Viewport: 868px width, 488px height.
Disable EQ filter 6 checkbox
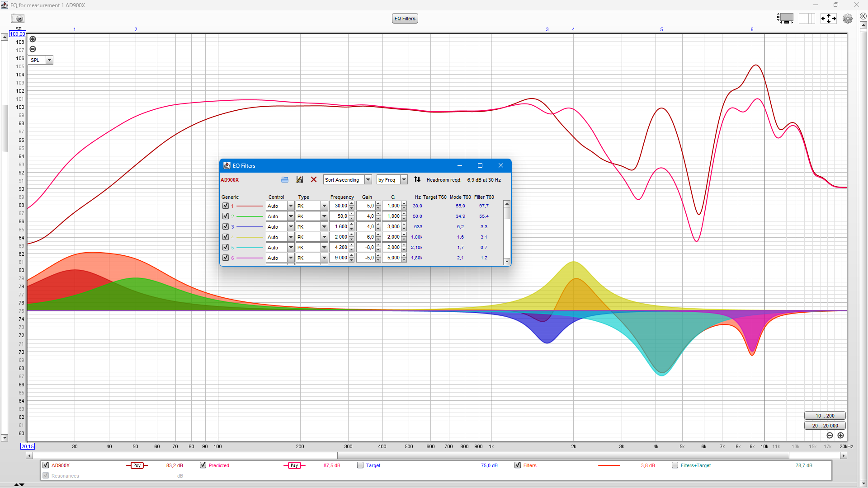pos(226,258)
